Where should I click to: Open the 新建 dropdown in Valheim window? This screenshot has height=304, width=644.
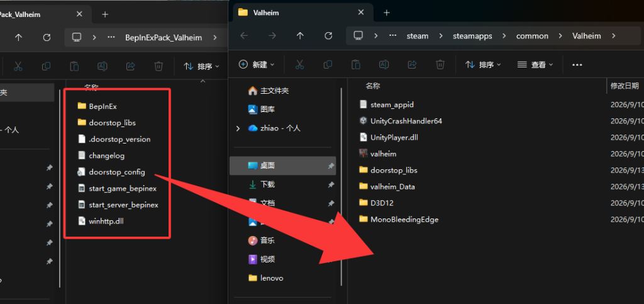point(257,64)
